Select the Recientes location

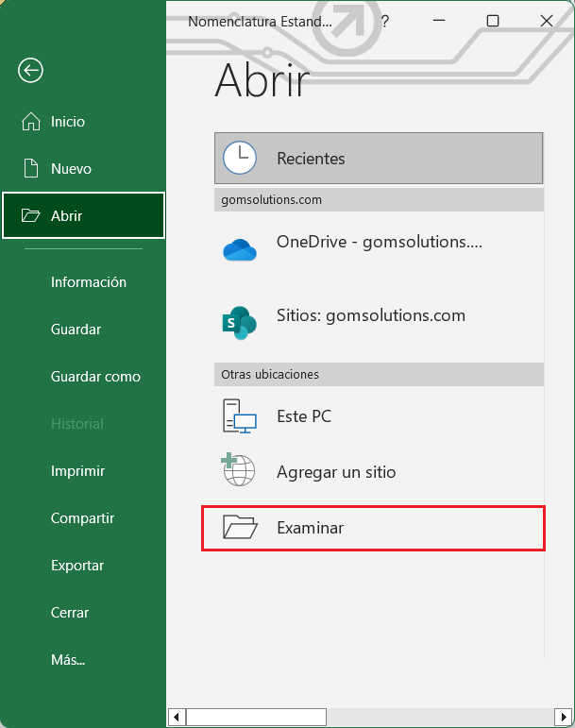(379, 158)
